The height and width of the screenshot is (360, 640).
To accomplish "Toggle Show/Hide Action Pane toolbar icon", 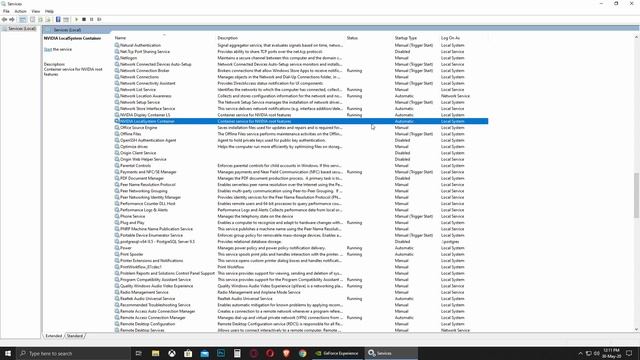I will coord(66,20).
